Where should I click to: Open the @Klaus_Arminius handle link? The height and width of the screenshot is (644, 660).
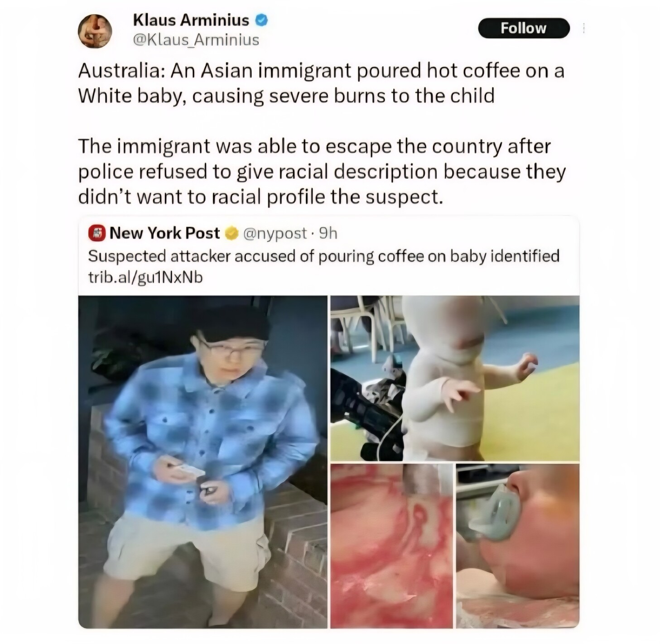tap(196, 40)
